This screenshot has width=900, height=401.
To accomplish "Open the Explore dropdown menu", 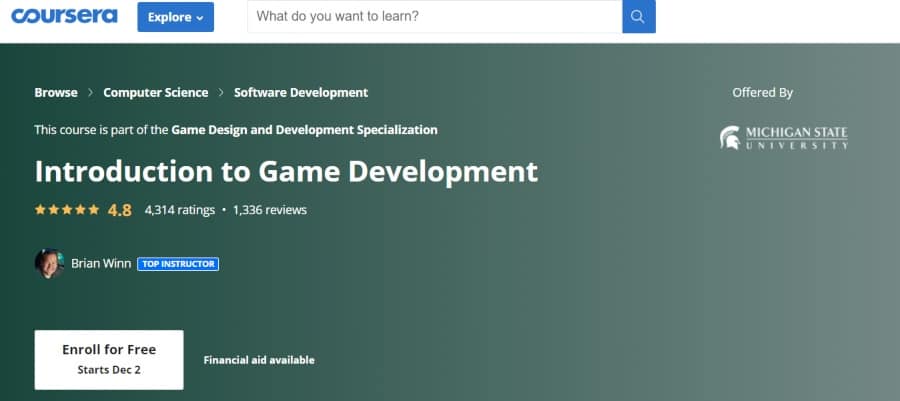I will click(x=176, y=17).
